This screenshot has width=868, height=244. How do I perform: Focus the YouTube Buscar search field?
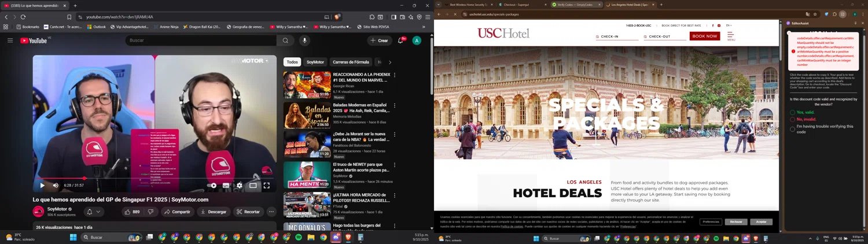pos(201,40)
